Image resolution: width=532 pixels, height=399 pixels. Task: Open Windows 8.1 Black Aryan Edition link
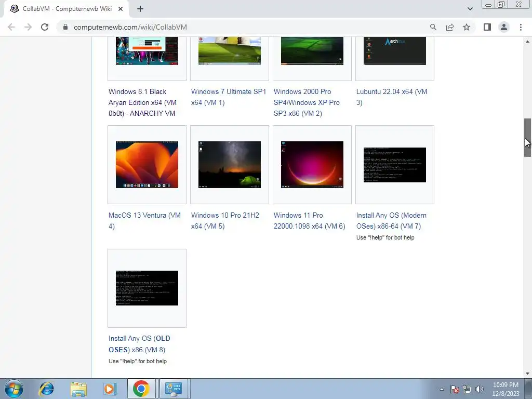142,102
